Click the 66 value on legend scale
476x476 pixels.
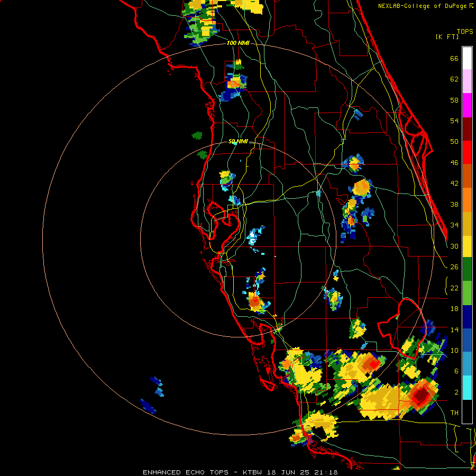(454, 59)
